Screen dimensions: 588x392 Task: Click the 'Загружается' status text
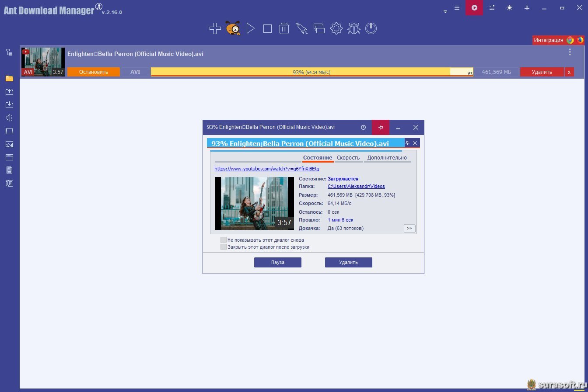[x=343, y=179]
